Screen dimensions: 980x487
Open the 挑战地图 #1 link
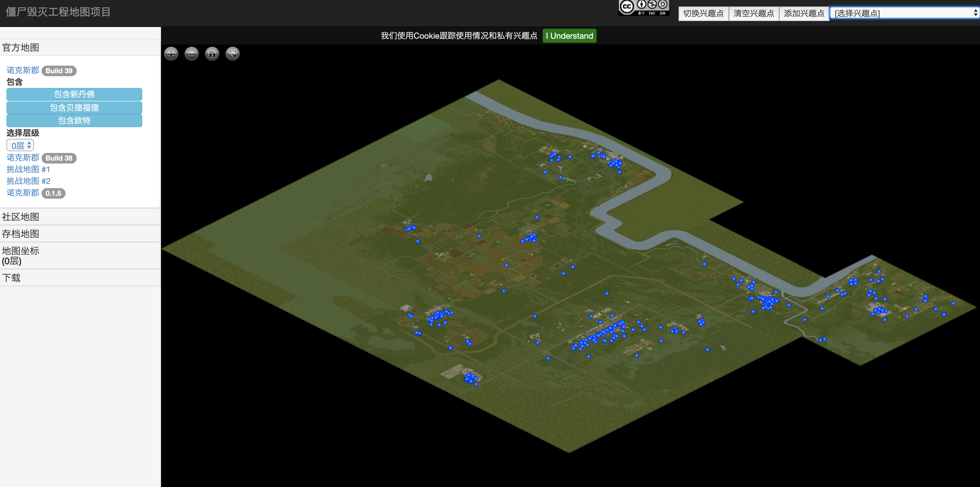point(28,169)
